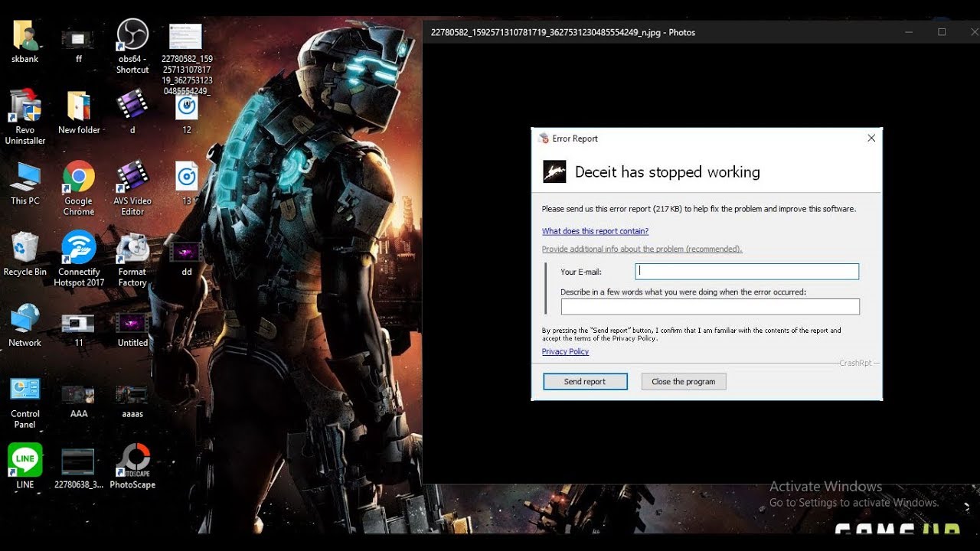Launch AVS Video Editor shortcut
Viewport: 980px width, 551px height.
132,177
